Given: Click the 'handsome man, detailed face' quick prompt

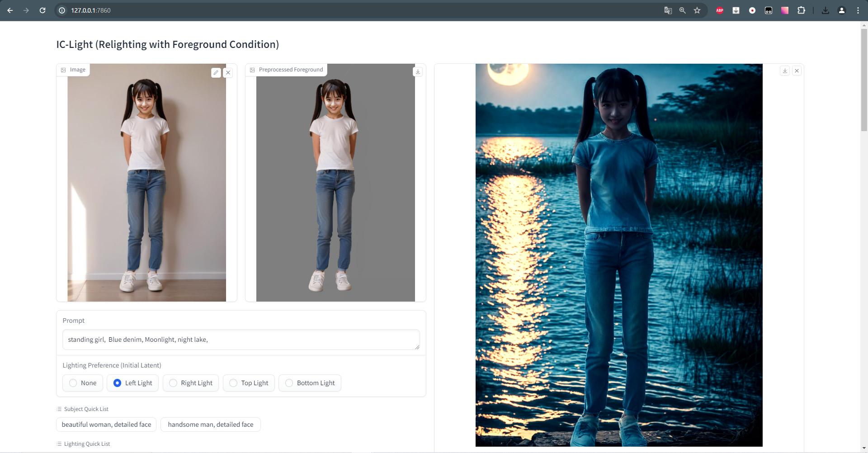Looking at the screenshot, I should (x=210, y=425).
